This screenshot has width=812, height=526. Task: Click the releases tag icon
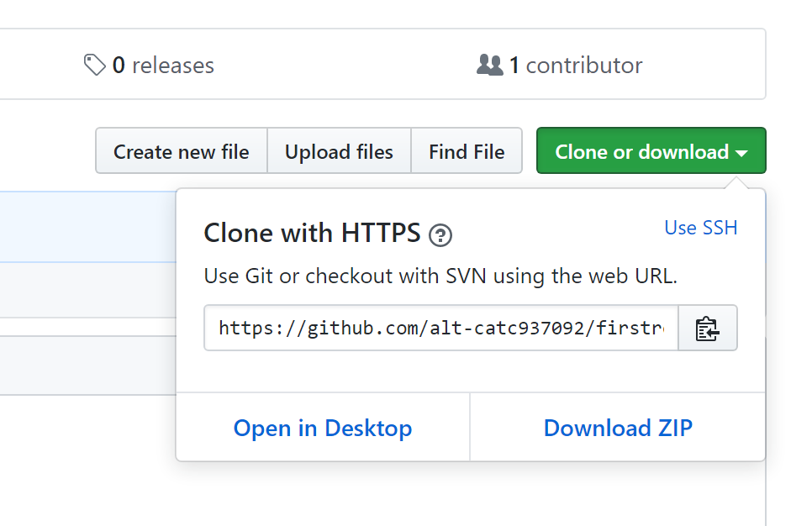[x=95, y=65]
